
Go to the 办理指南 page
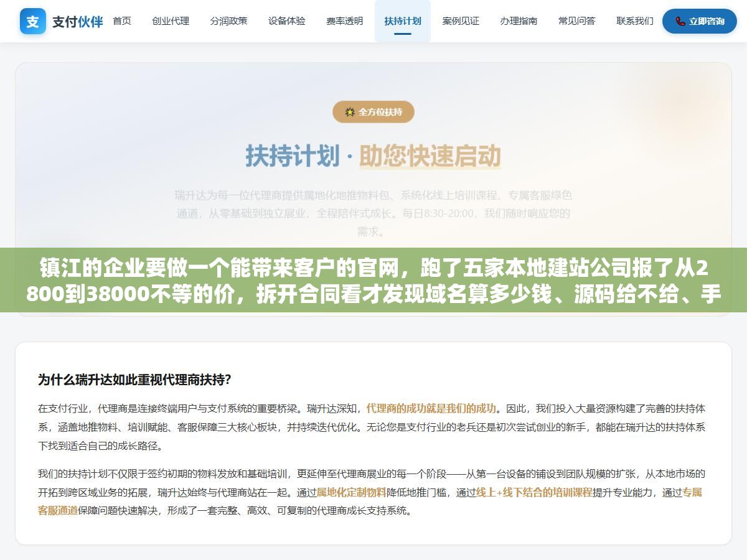[519, 21]
